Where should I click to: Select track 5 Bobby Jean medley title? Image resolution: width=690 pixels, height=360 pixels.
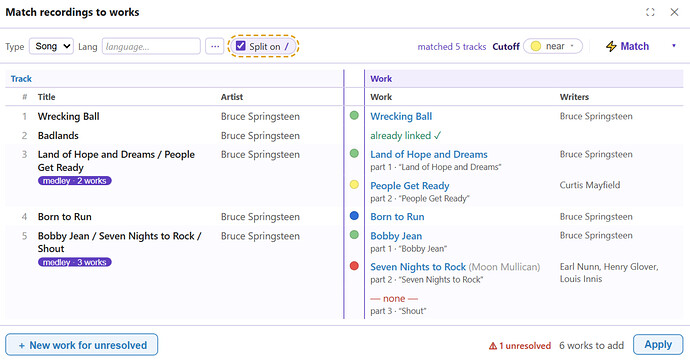click(119, 242)
